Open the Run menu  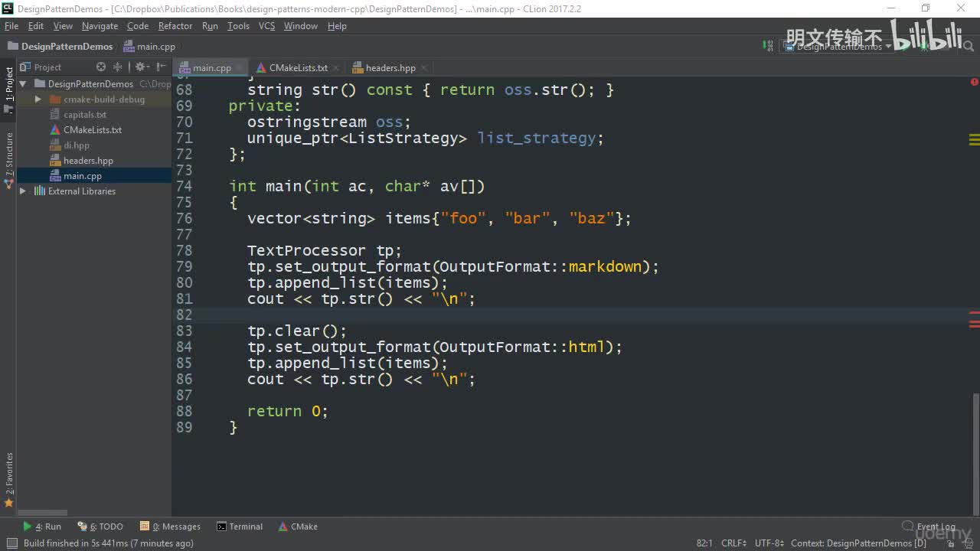point(210,26)
